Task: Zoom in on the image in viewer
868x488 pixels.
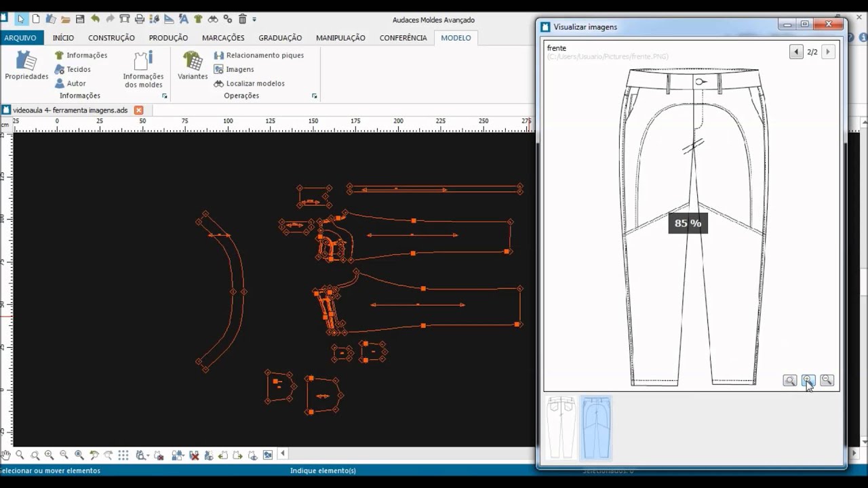Action: [808, 380]
